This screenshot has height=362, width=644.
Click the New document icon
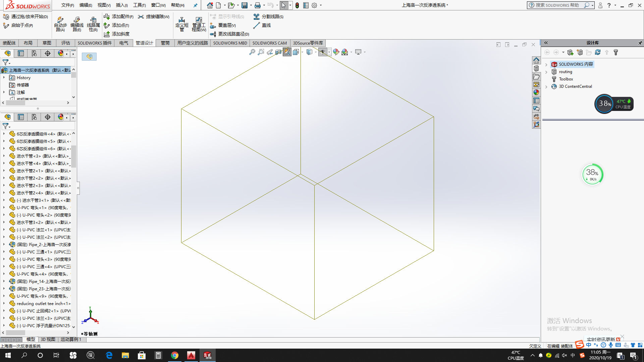(218, 5)
